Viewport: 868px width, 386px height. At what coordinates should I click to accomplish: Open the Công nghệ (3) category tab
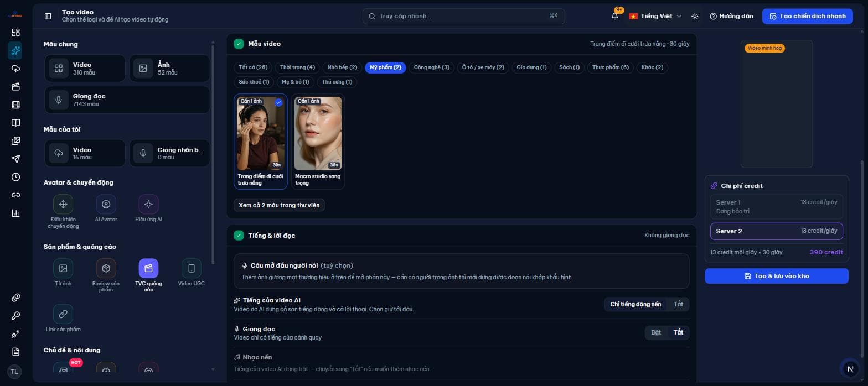pos(432,67)
